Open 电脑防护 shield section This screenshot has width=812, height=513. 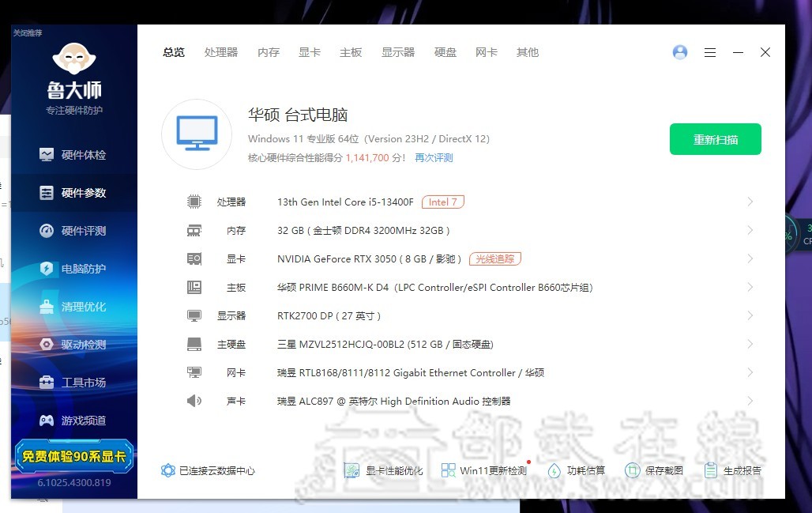point(73,269)
